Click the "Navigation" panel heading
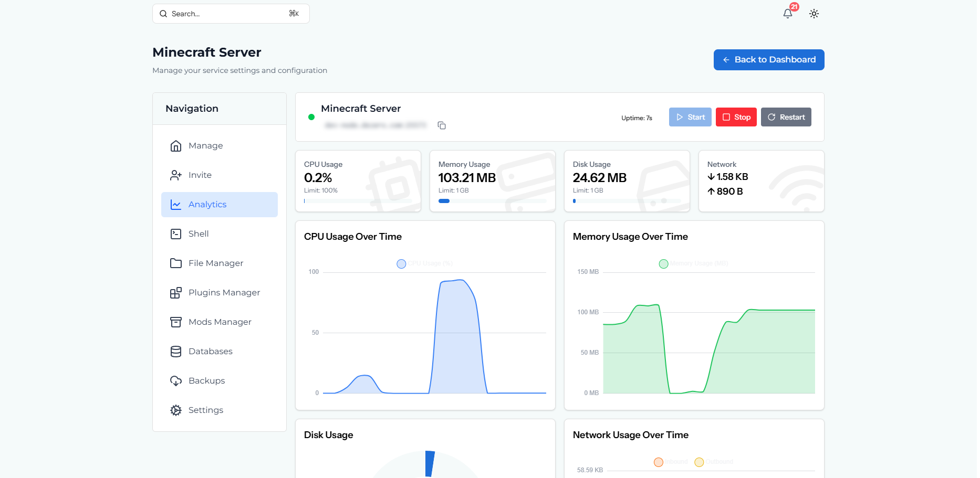The height and width of the screenshot is (478, 980). [x=192, y=109]
